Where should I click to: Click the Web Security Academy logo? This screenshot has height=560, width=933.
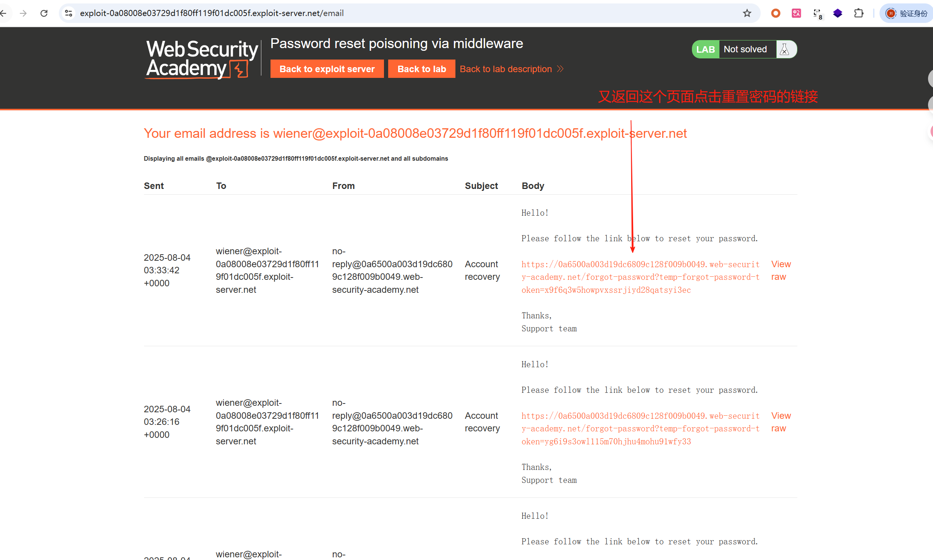[x=202, y=59]
